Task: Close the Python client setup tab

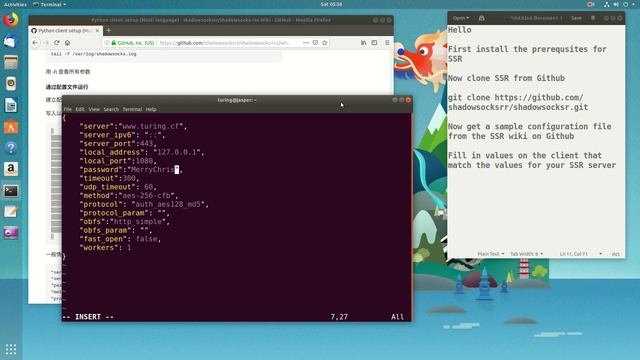Action: click(97, 31)
